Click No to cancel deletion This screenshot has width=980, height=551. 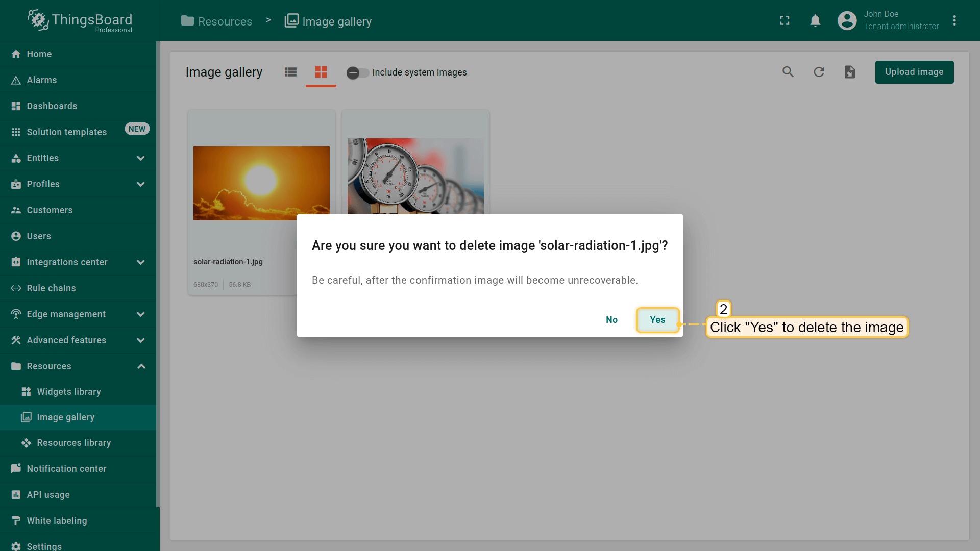point(611,320)
